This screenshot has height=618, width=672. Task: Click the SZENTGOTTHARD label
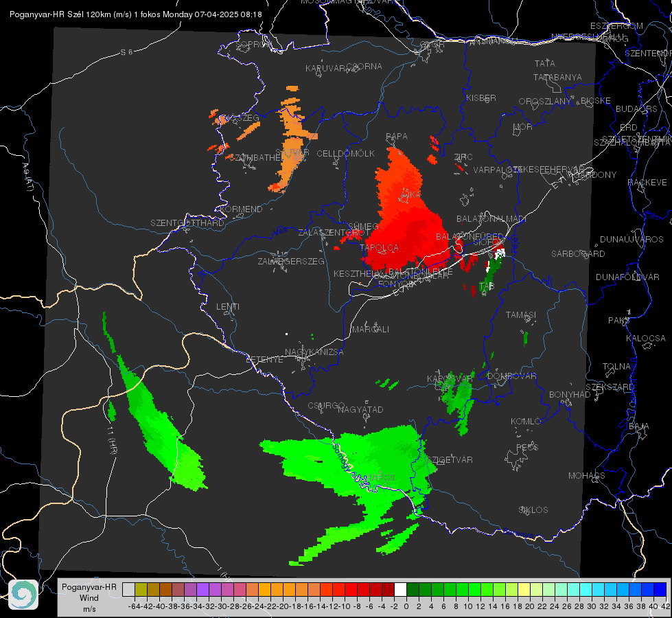pyautogui.click(x=187, y=223)
